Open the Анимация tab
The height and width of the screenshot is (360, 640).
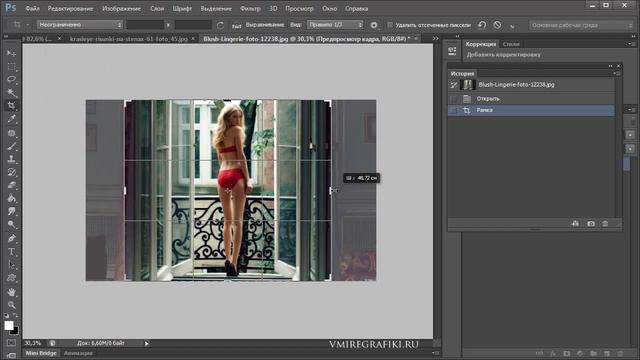coord(78,353)
